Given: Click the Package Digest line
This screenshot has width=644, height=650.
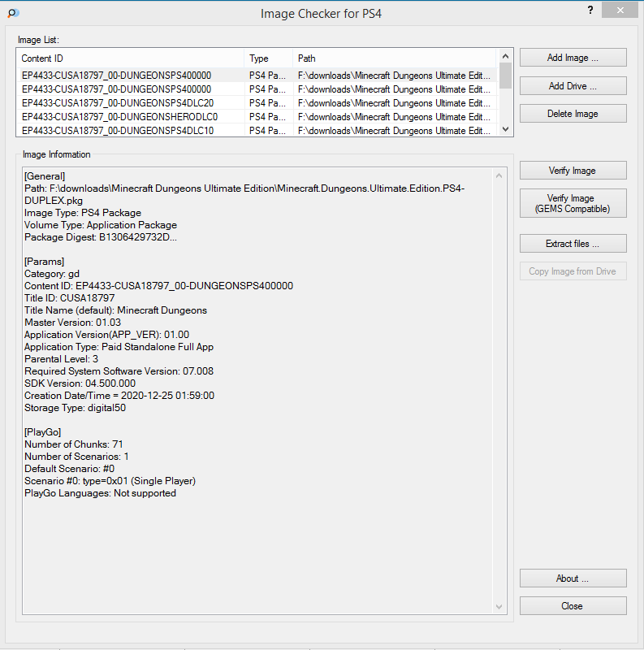Looking at the screenshot, I should tap(101, 237).
